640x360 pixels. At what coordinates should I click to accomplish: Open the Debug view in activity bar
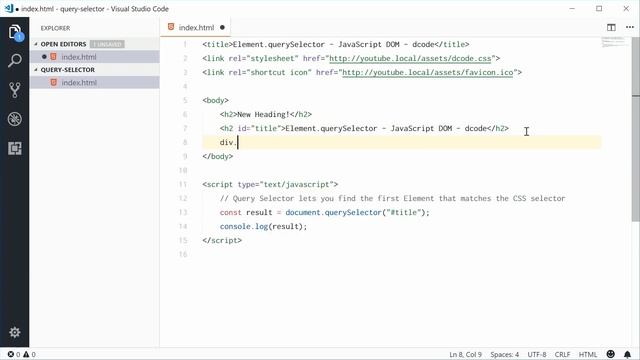click(x=15, y=119)
